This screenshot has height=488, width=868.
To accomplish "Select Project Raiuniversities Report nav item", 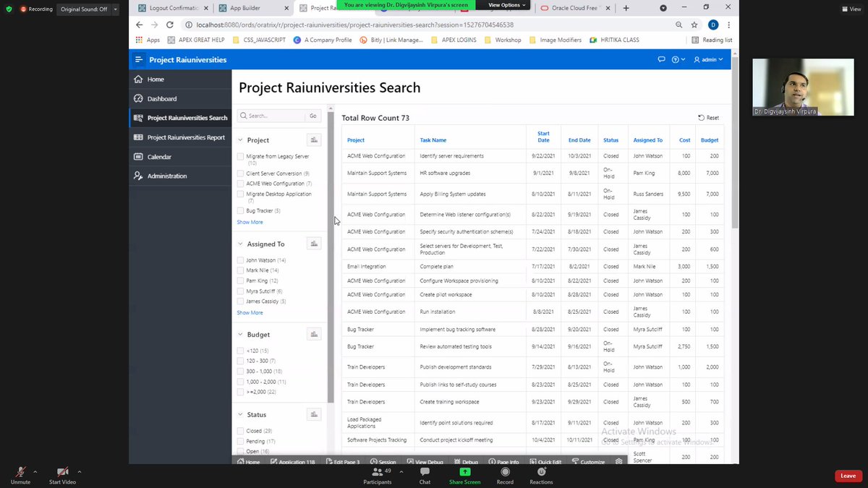I will [x=180, y=137].
